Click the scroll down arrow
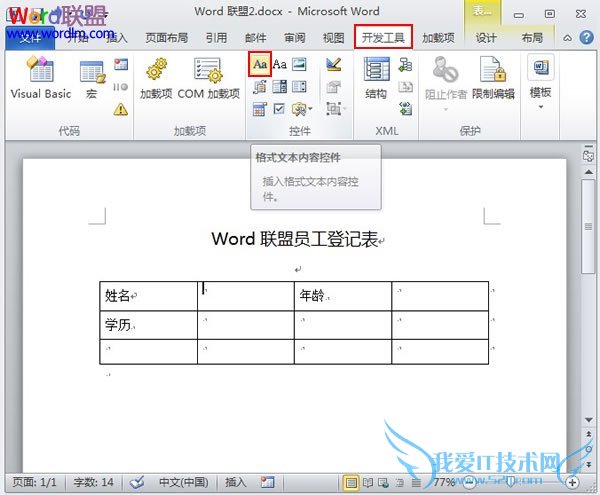Screen dimensions: 600x495 coord(588,420)
